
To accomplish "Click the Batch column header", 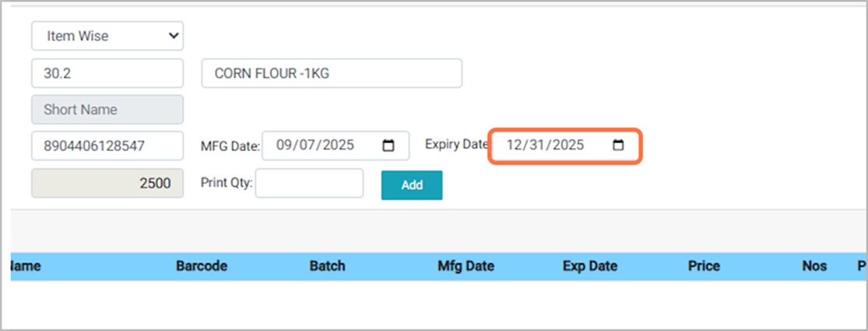I will point(327,266).
